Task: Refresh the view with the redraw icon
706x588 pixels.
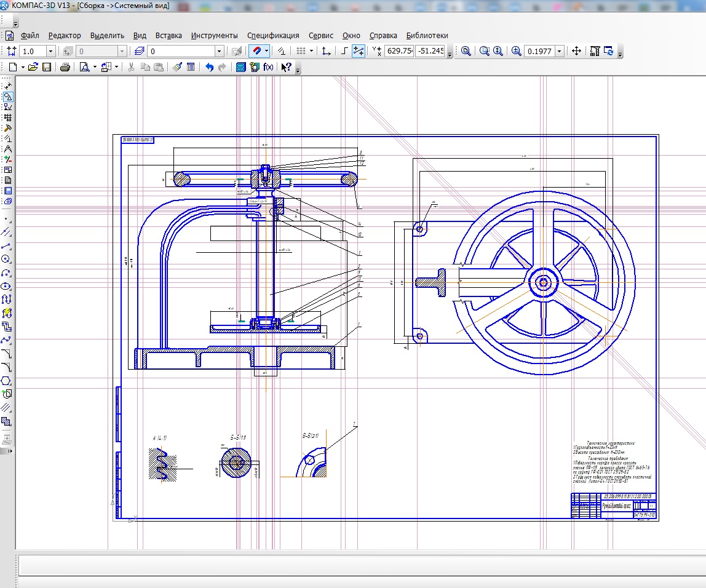Action: coord(609,51)
